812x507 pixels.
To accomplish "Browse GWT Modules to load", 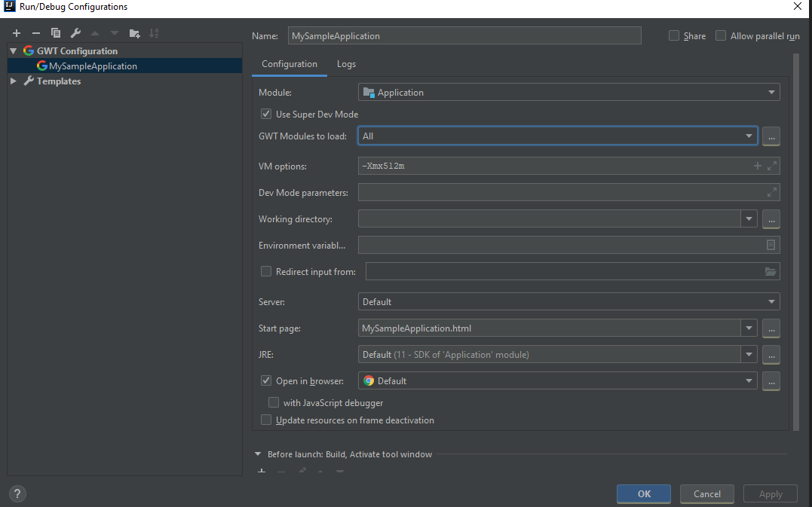I will coord(771,136).
